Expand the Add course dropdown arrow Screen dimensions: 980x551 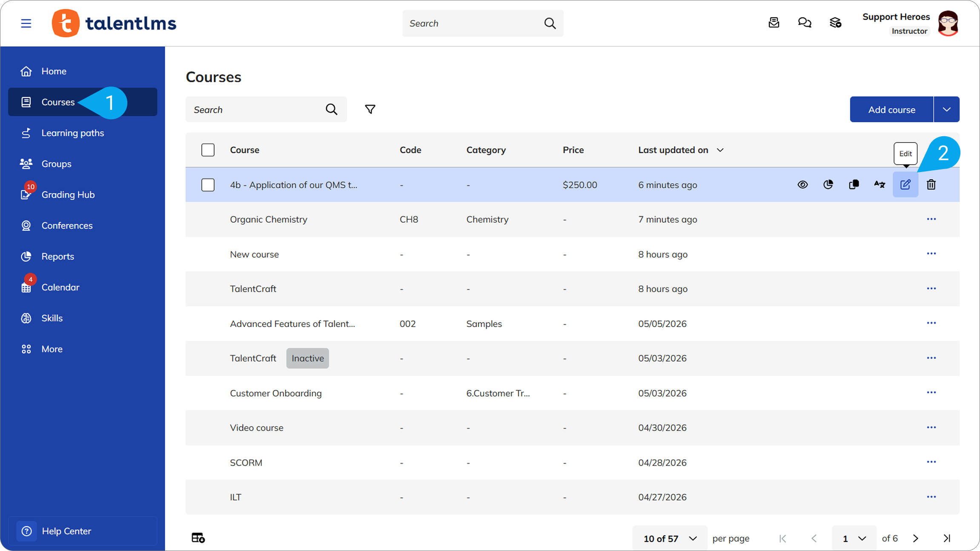[x=946, y=109]
